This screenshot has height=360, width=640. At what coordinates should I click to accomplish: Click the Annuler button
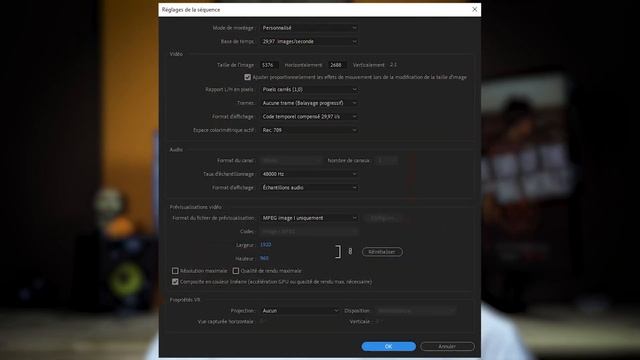[x=447, y=346]
